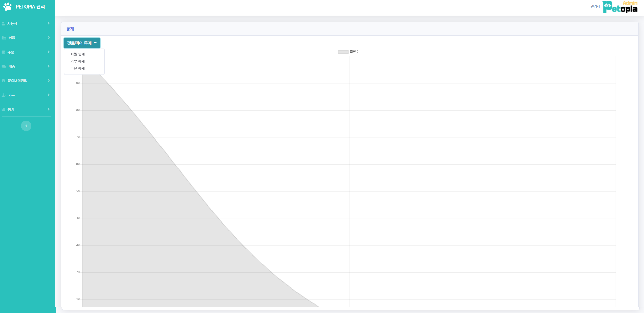Click the product icon beside 상품
This screenshot has height=313, width=644.
(4, 38)
